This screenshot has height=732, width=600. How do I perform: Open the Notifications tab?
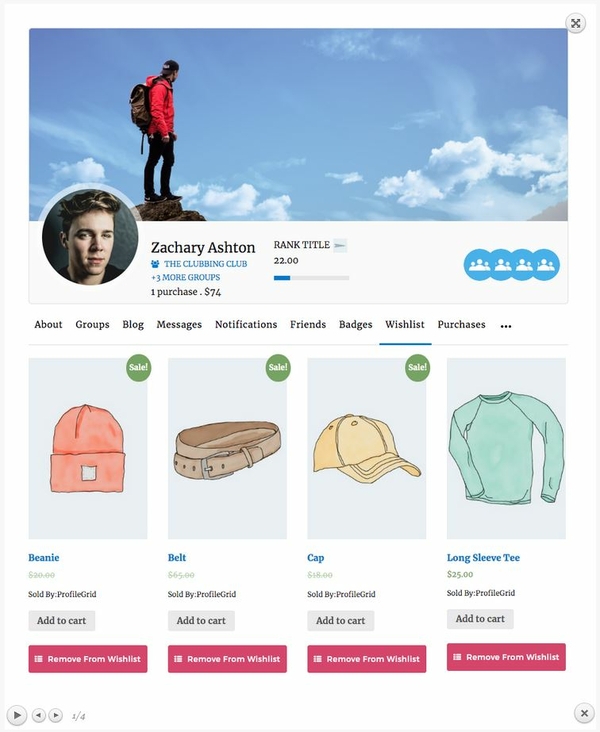coord(246,324)
